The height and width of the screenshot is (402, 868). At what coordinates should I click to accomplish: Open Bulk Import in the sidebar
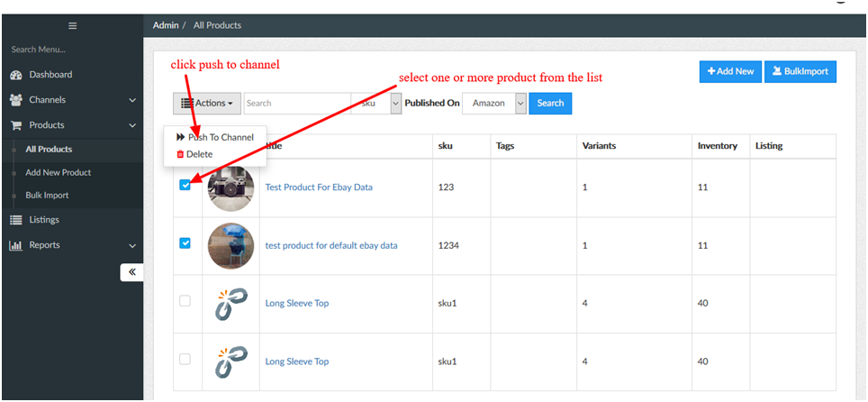tap(47, 196)
